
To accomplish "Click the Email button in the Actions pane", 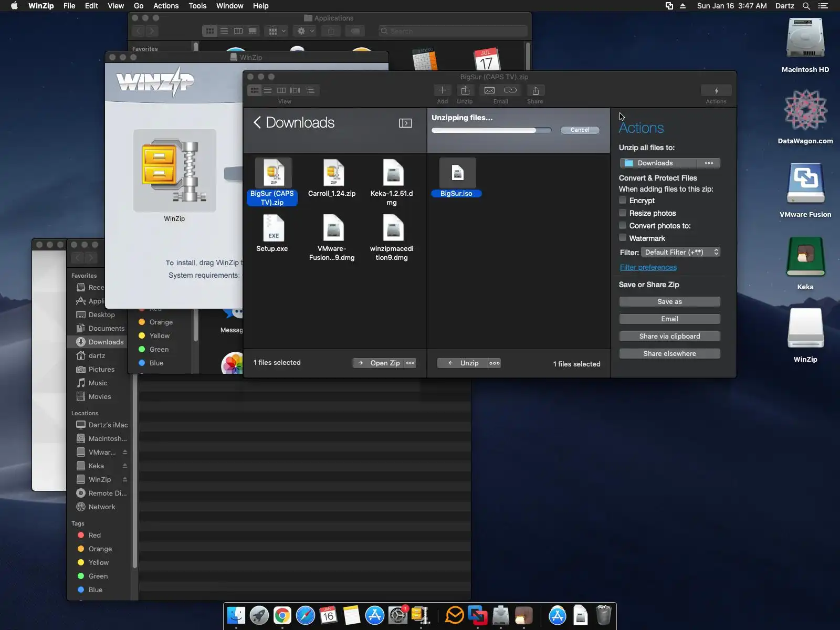I will point(669,319).
